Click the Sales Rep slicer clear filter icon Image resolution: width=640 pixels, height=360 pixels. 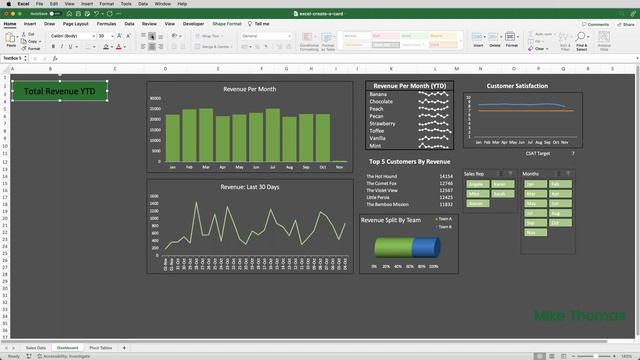510,173
